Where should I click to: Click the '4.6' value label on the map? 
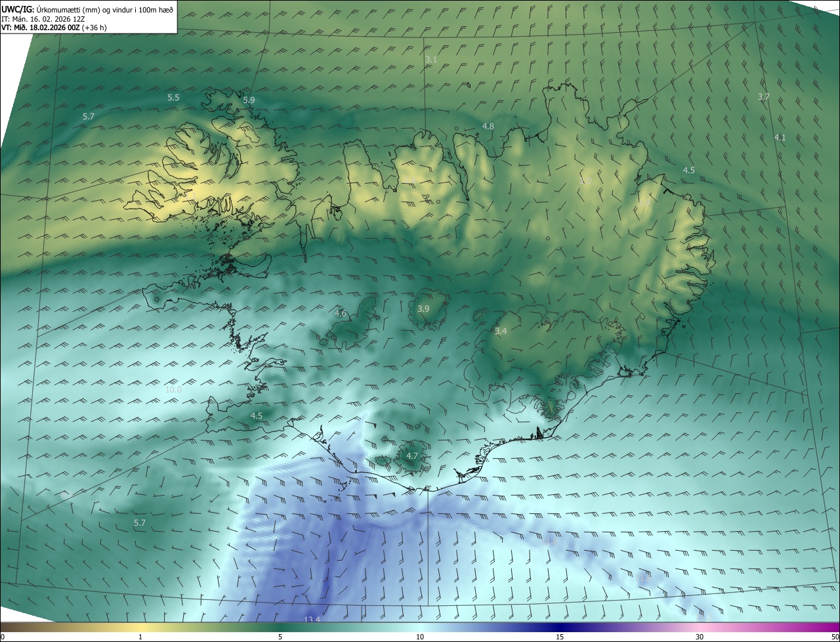341,314
